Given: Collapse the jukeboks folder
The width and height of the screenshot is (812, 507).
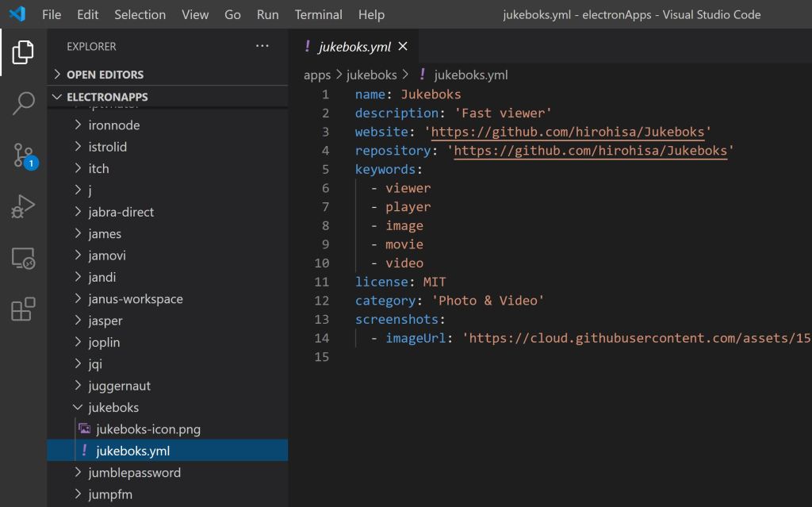Looking at the screenshot, I should pyautogui.click(x=113, y=407).
